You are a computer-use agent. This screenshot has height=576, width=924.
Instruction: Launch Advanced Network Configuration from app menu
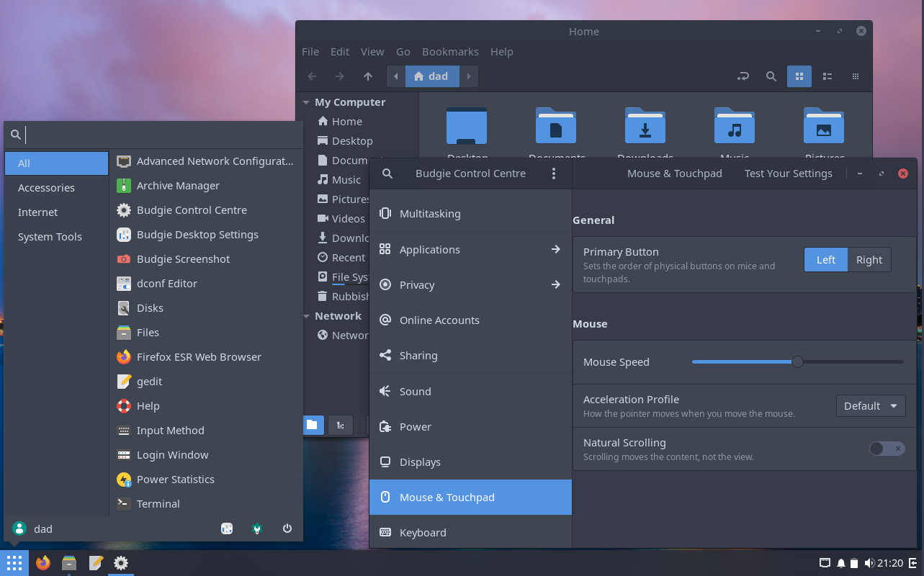tap(206, 161)
